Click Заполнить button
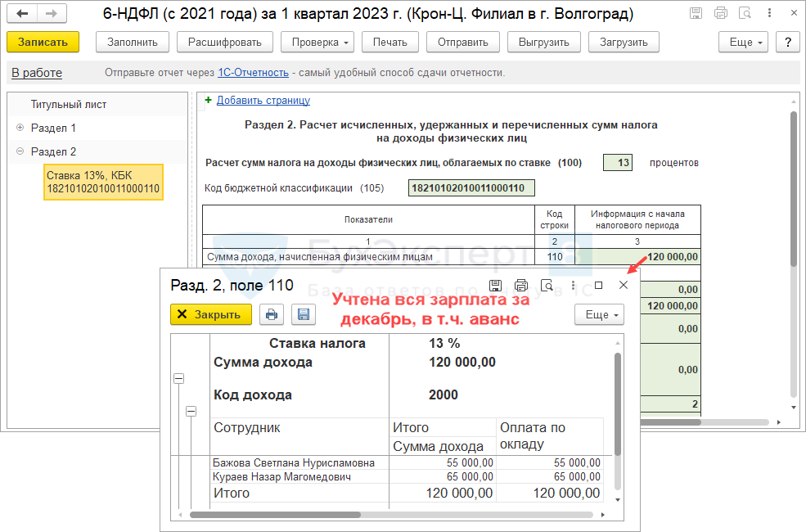The width and height of the screenshot is (806, 532). pyautogui.click(x=133, y=42)
